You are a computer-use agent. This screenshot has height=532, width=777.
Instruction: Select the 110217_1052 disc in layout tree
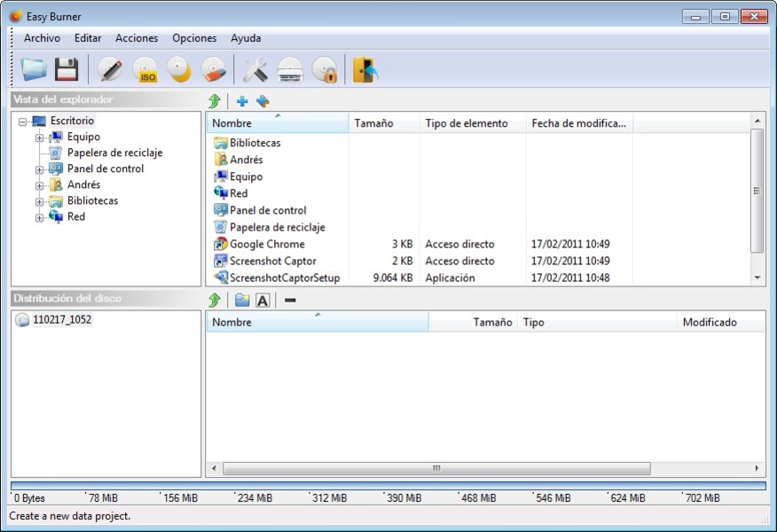pos(61,320)
